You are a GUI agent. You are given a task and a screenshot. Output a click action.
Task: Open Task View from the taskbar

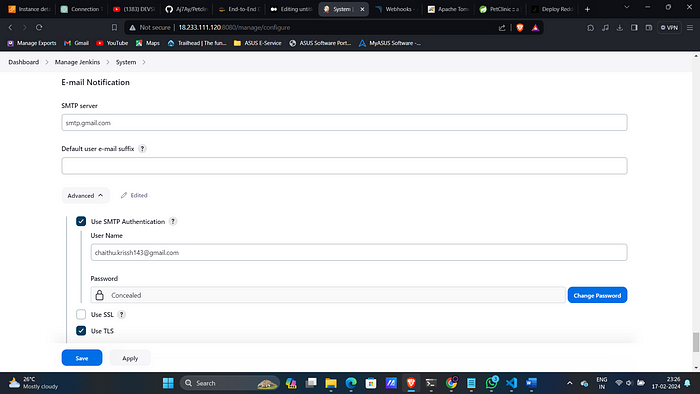(x=311, y=383)
